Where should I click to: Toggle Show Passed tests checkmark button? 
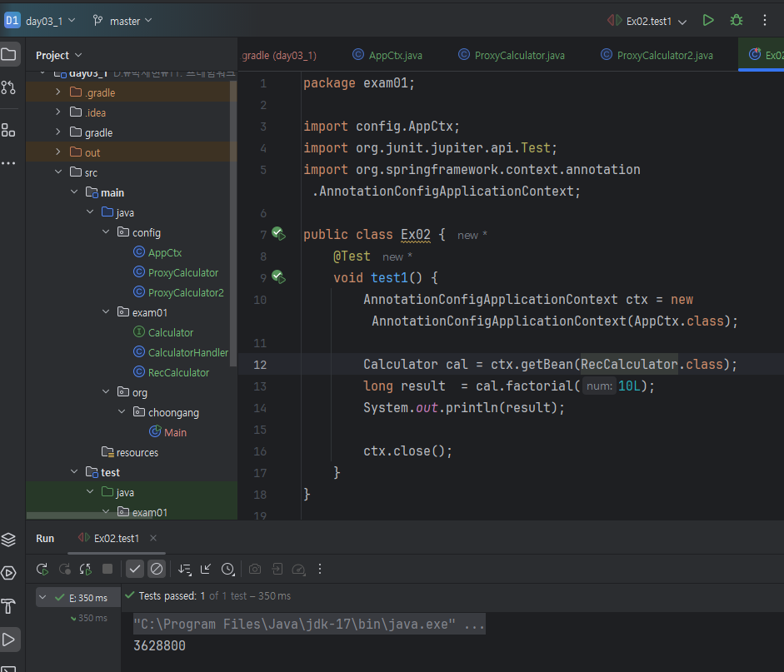134,569
